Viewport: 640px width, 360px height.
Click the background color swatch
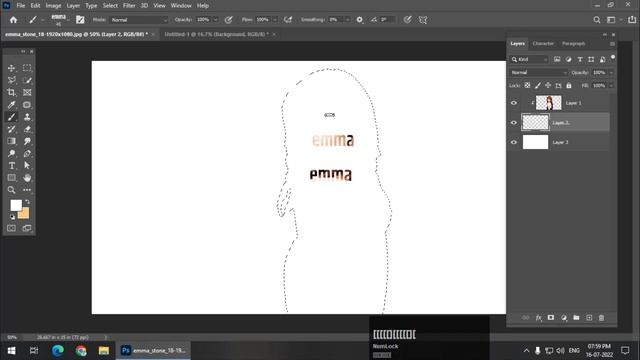25,214
